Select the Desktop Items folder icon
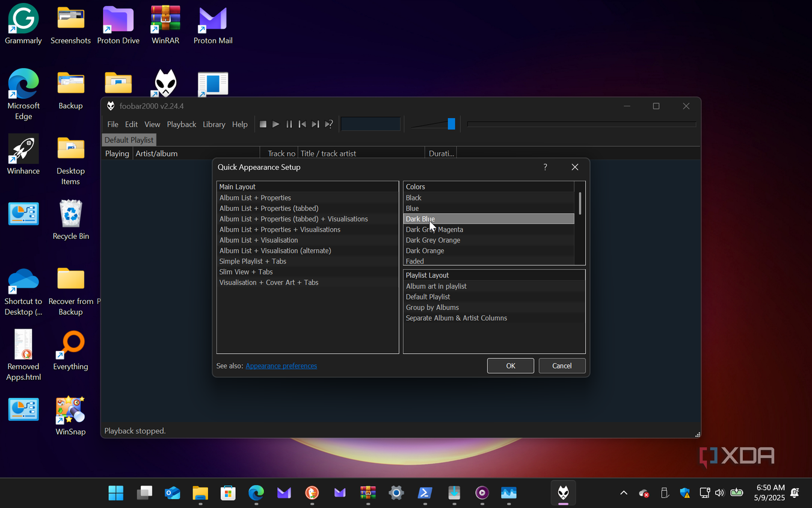Viewport: 812px width, 508px height. [x=71, y=160]
